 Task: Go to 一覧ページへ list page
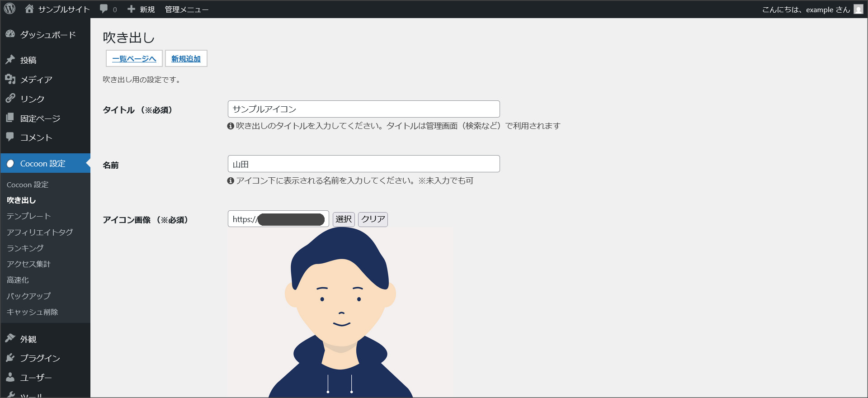[x=134, y=58]
